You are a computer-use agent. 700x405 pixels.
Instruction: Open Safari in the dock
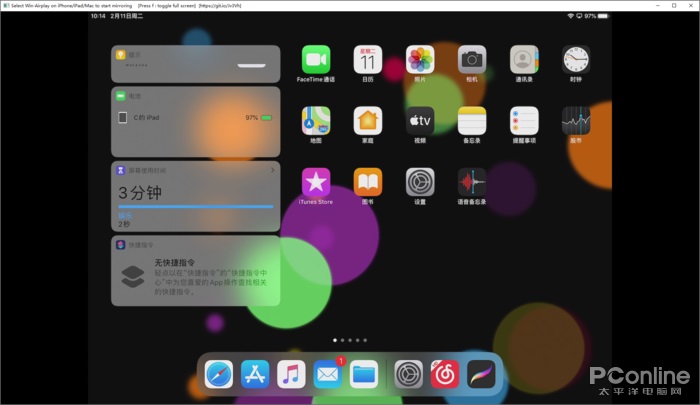[x=219, y=374]
